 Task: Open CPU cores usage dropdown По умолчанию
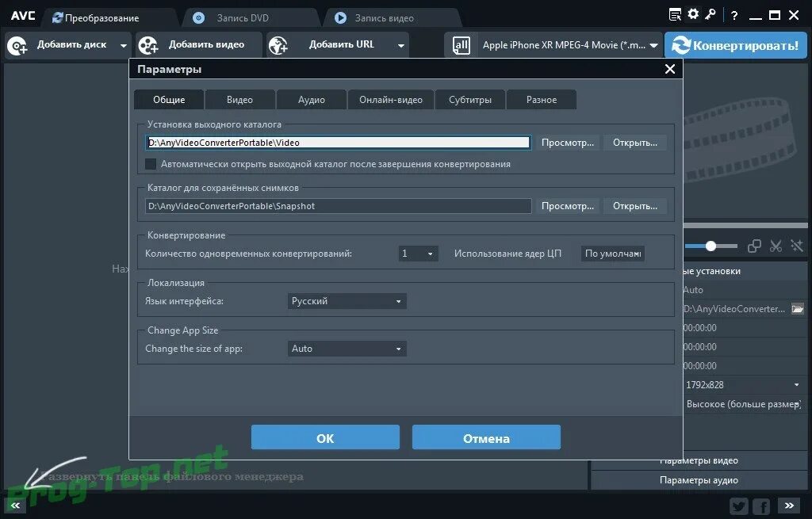pos(613,254)
